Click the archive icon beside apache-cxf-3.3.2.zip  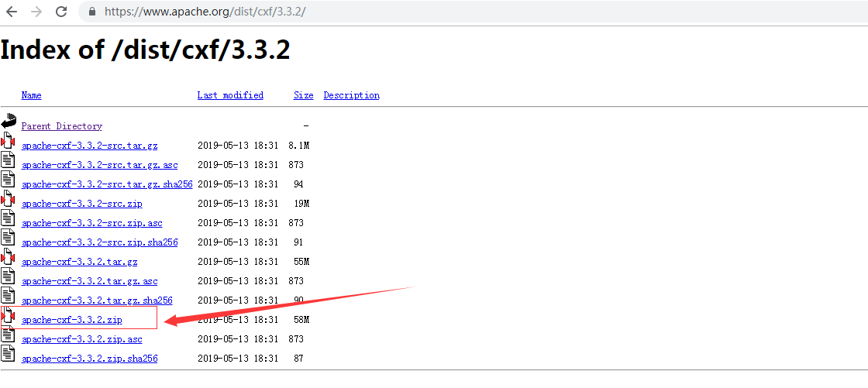coord(8,315)
